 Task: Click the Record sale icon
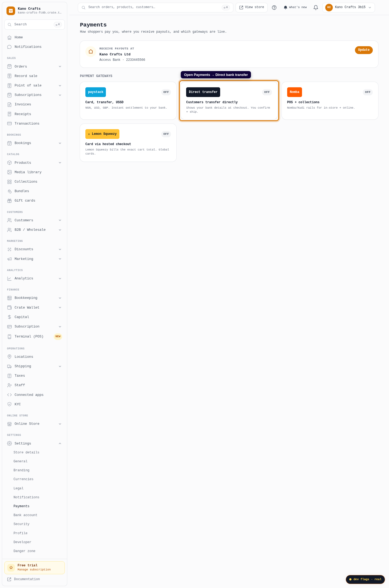point(9,76)
